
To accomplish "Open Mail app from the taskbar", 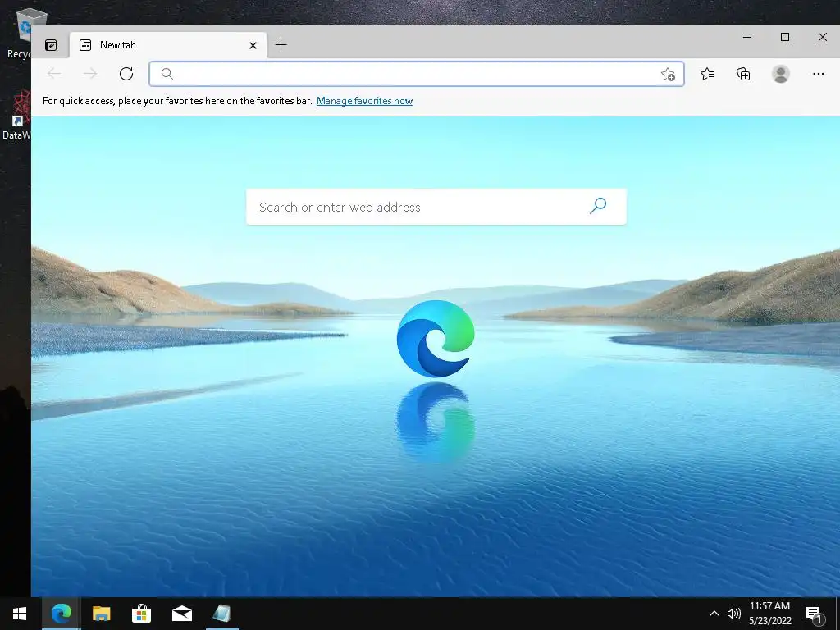I will pyautogui.click(x=181, y=614).
